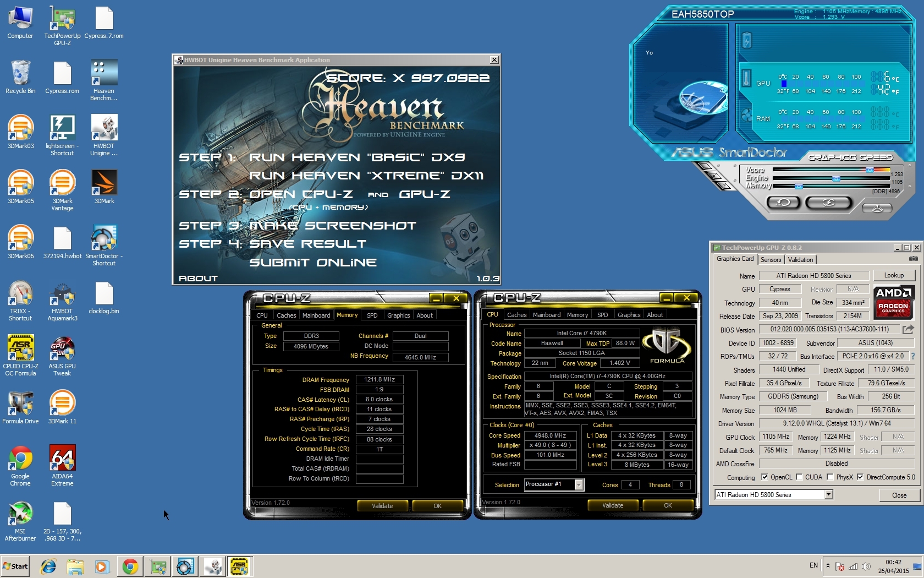Show hidden system tray icons
This screenshot has width=924, height=578.
[x=828, y=565]
